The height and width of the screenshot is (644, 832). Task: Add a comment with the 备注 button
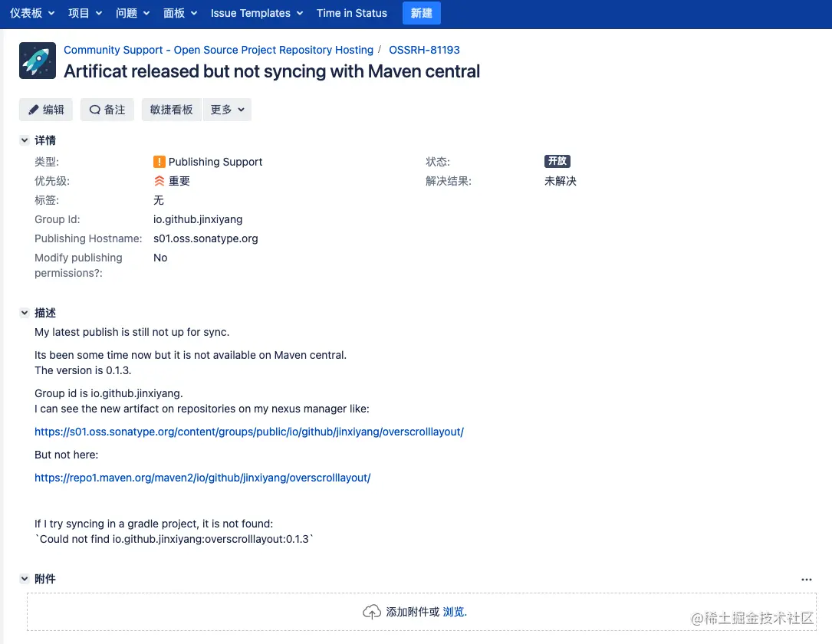pyautogui.click(x=107, y=110)
